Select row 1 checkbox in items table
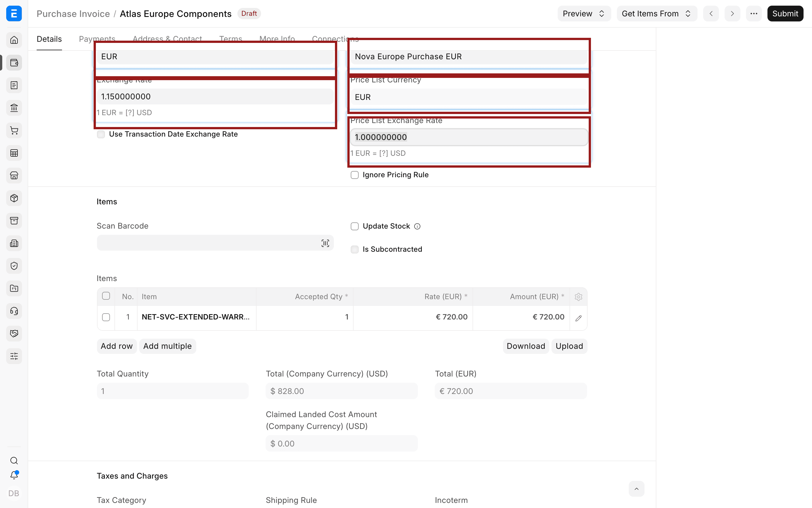Image resolution: width=812 pixels, height=508 pixels. tap(106, 317)
